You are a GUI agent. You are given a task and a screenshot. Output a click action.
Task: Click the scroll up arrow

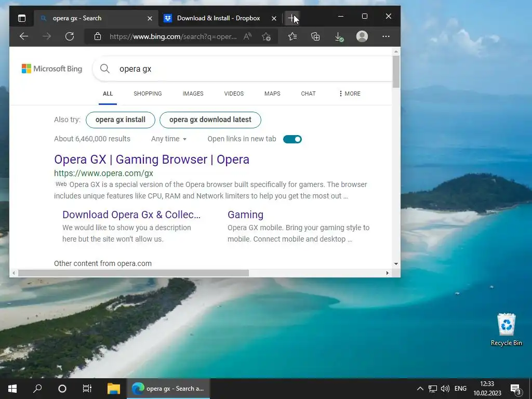click(x=396, y=51)
